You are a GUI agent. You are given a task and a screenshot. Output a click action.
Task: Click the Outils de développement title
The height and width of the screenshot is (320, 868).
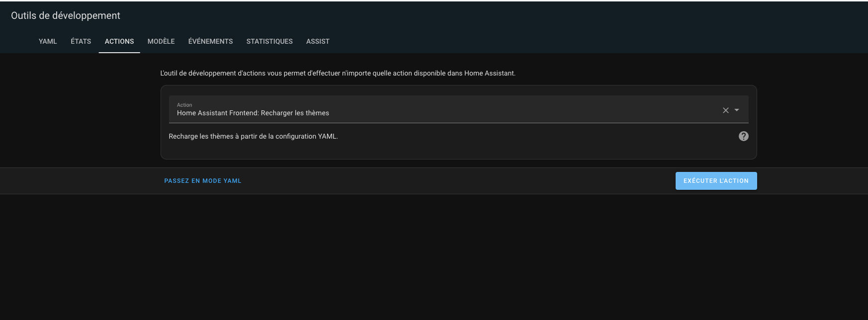(66, 15)
